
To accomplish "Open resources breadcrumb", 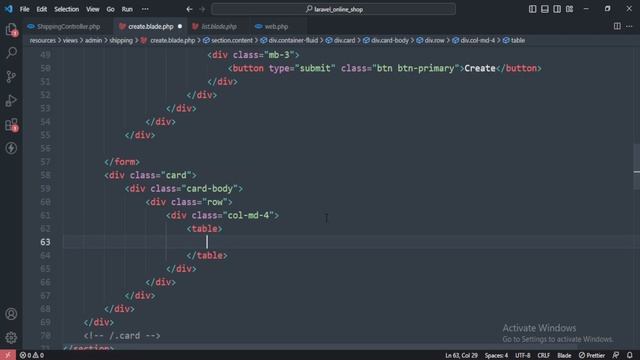I will tap(42, 40).
